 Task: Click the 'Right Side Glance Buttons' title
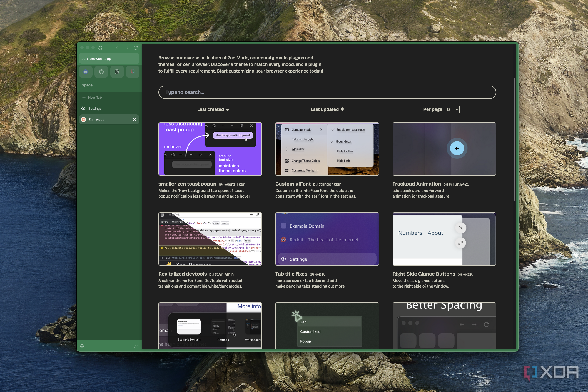(424, 274)
